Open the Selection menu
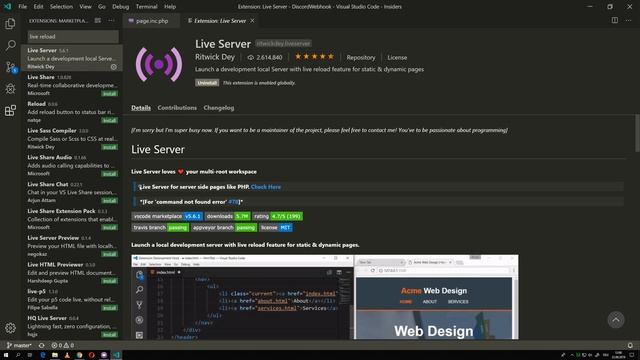 61,7
